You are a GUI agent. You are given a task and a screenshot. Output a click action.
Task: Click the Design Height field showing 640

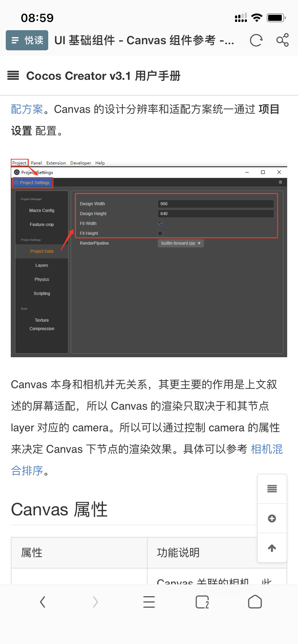click(x=216, y=213)
